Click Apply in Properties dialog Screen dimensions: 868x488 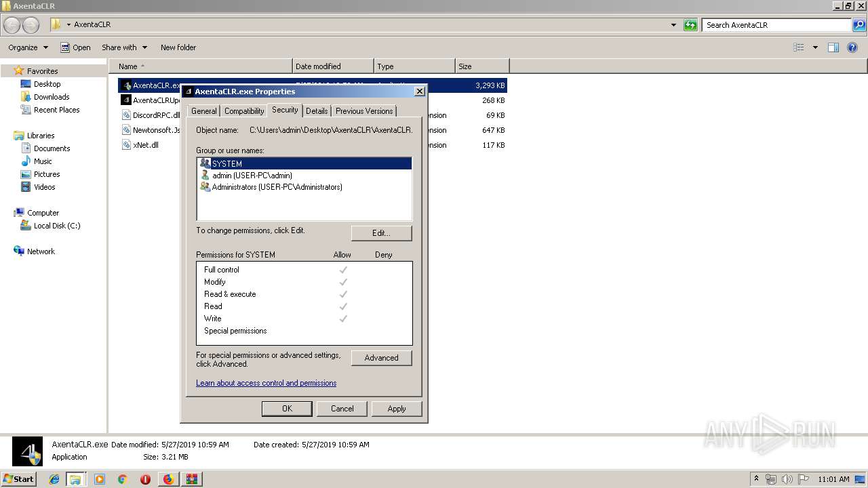click(x=397, y=409)
